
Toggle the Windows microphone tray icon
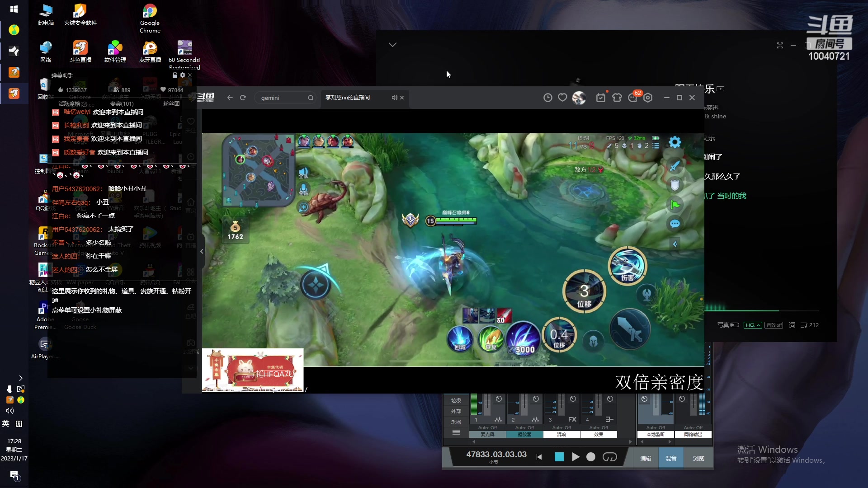[9, 389]
